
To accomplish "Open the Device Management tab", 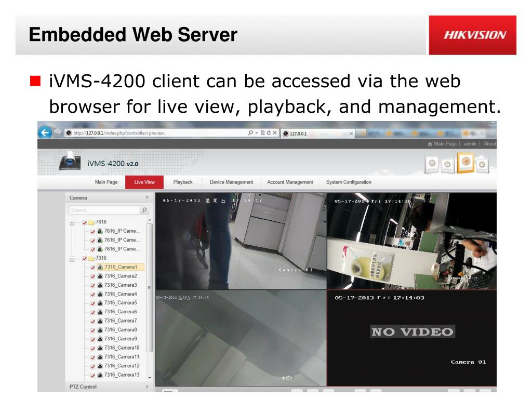I will pos(231,182).
